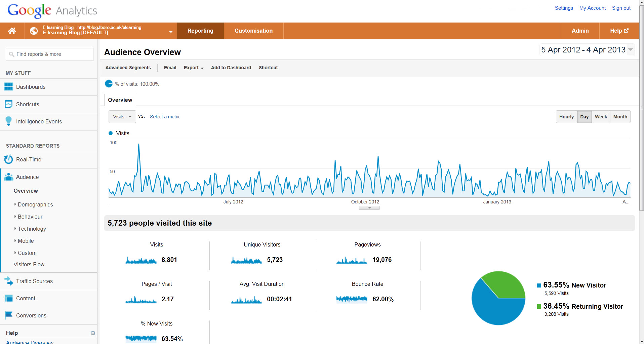Open Traffic Sources arrow icon
Image resolution: width=644 pixels, height=344 pixels.
[8, 281]
